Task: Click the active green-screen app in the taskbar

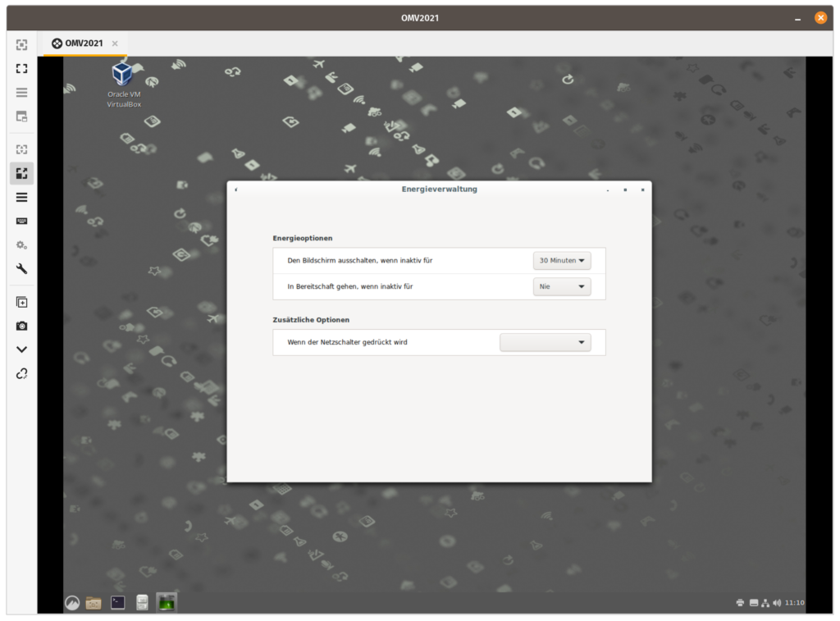Action: pos(167,602)
